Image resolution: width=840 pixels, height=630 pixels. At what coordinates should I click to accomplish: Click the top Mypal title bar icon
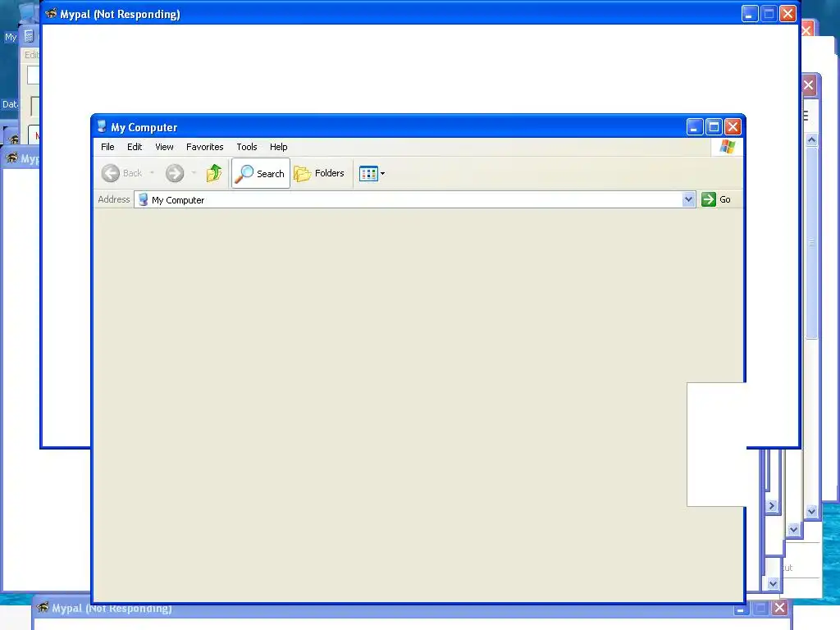coord(51,13)
